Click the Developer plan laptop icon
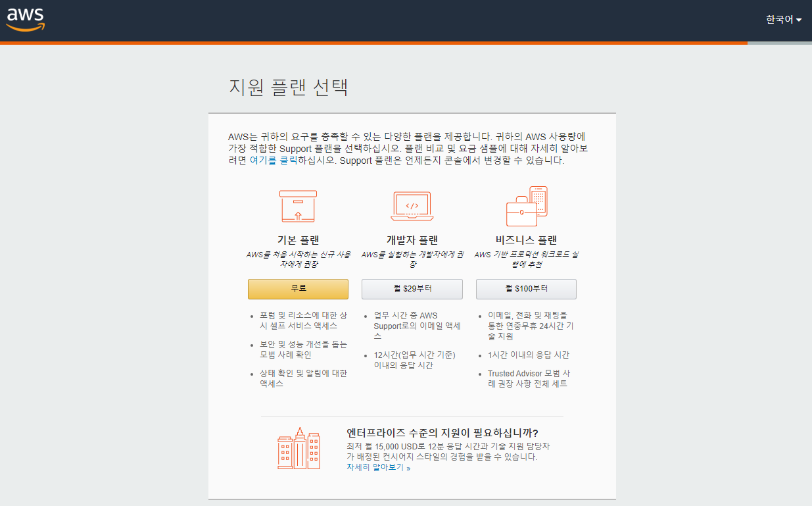The image size is (812, 506). (412, 207)
